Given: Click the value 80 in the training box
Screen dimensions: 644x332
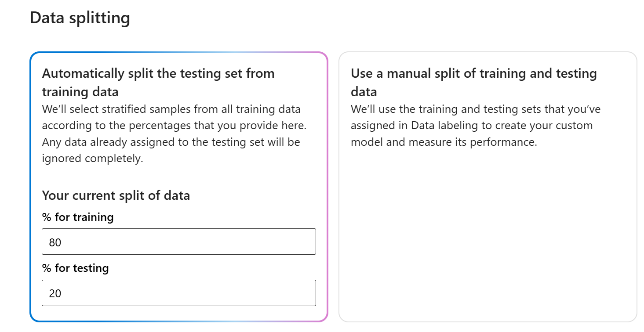Looking at the screenshot, I should click(x=55, y=242).
